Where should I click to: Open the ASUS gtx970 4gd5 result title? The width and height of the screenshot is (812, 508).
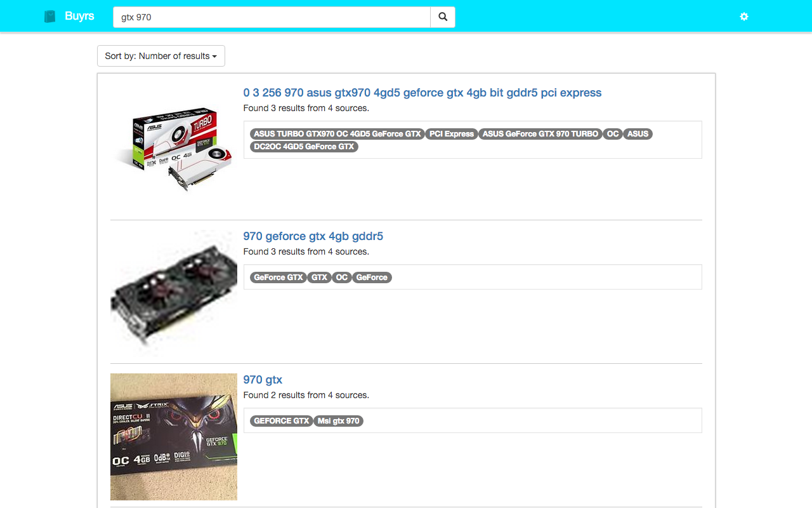(422, 93)
